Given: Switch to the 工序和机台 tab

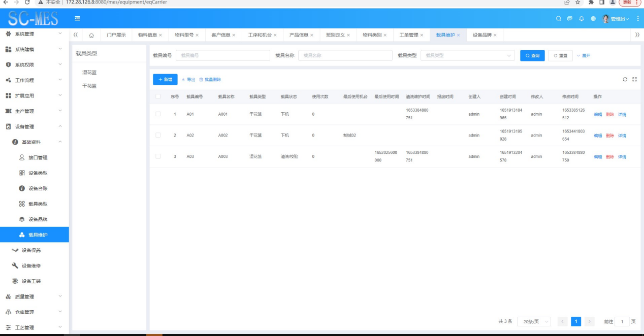Looking at the screenshot, I should coord(260,35).
